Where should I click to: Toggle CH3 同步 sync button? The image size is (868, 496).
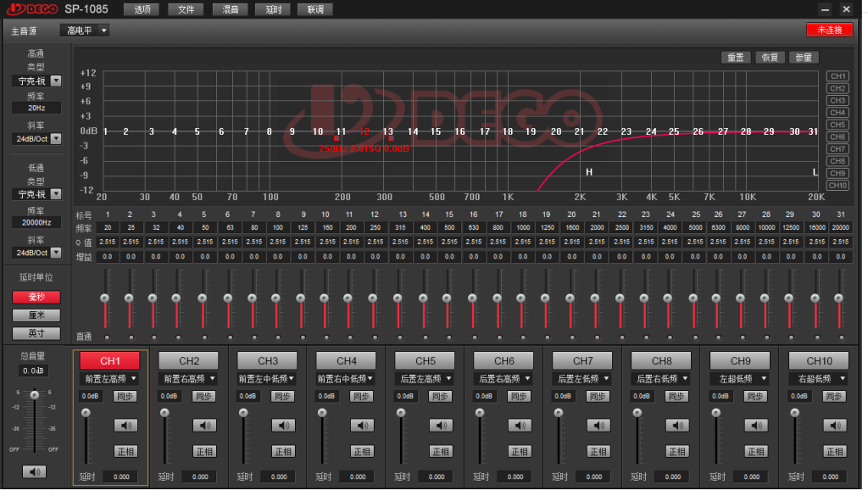coord(283,396)
